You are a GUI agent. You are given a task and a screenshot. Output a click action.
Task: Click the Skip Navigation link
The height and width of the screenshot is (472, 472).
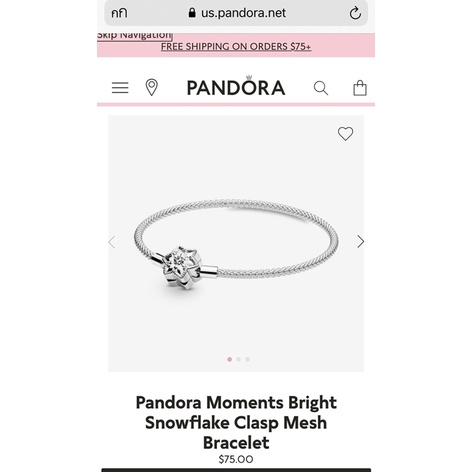click(134, 35)
